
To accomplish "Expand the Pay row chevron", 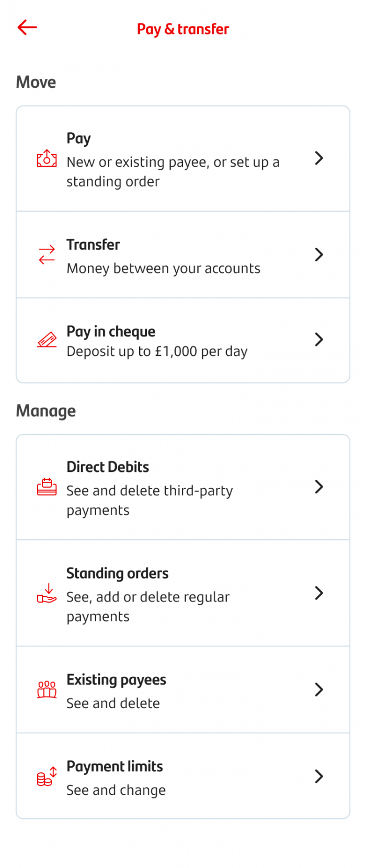I will pyautogui.click(x=319, y=158).
